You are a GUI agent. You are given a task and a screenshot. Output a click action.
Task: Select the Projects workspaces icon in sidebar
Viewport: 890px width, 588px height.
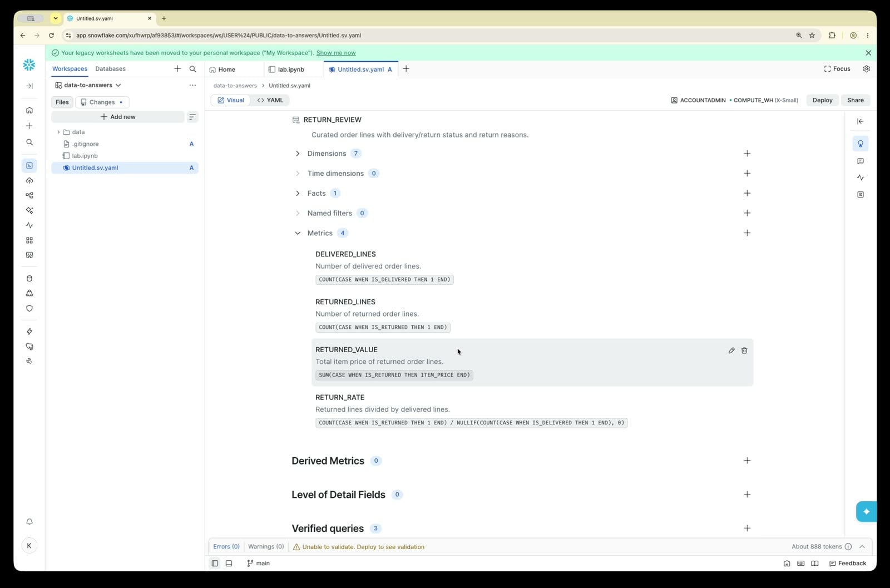[x=29, y=165]
